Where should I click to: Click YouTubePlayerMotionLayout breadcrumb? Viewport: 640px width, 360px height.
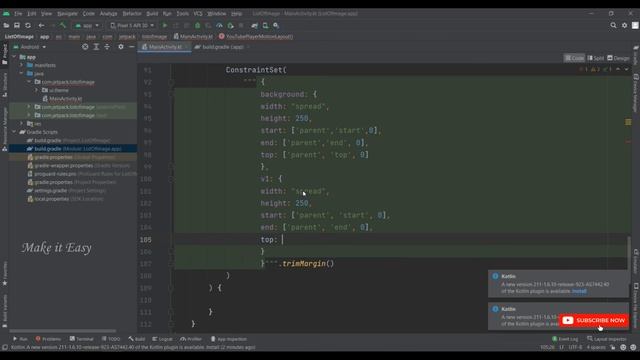[256, 36]
